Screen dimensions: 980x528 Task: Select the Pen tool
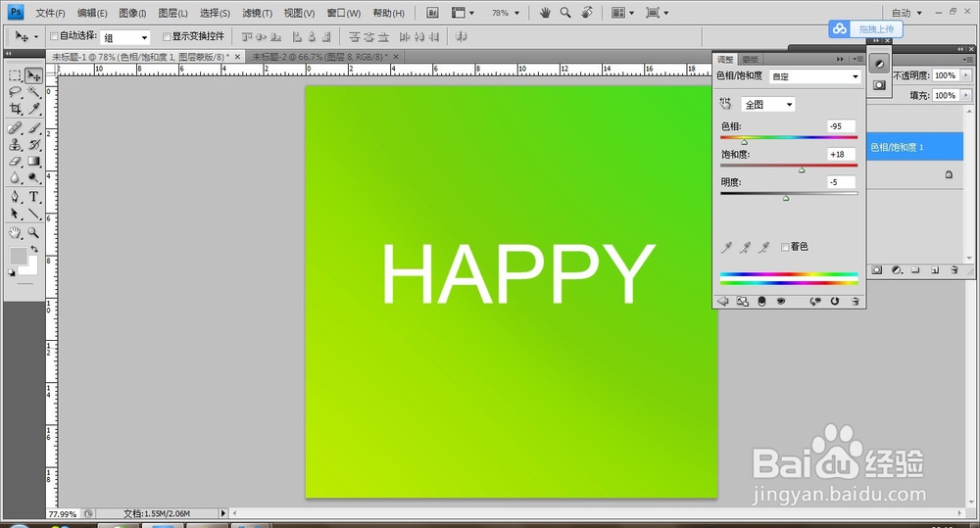tap(15, 197)
